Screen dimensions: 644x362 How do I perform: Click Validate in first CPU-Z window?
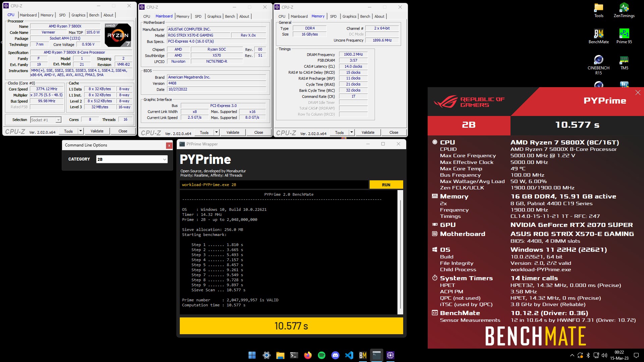click(97, 131)
